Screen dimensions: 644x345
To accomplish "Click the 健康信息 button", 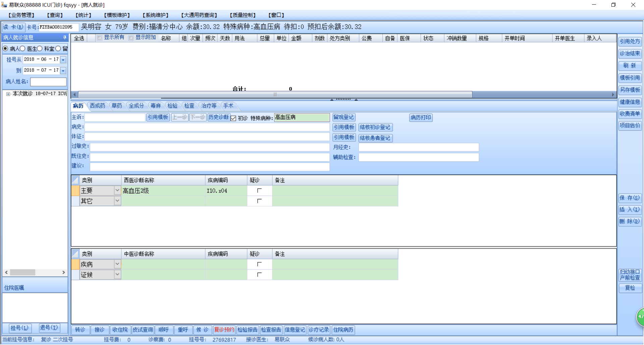I will pyautogui.click(x=630, y=102).
